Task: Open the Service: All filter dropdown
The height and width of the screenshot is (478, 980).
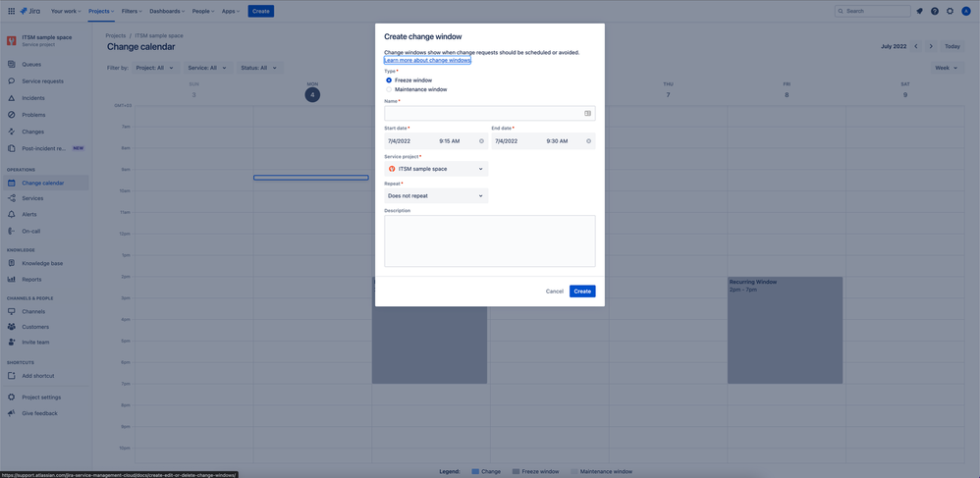Action: [208, 68]
